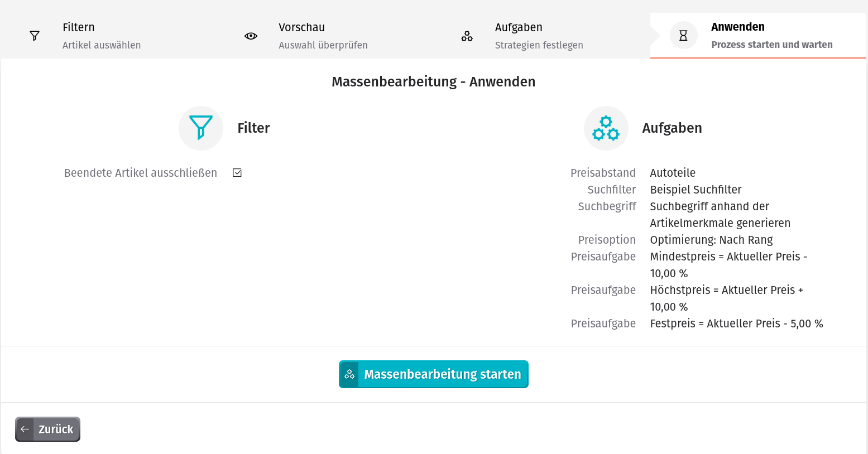
Task: Go to the Aufgaben tab
Action: coord(541,36)
